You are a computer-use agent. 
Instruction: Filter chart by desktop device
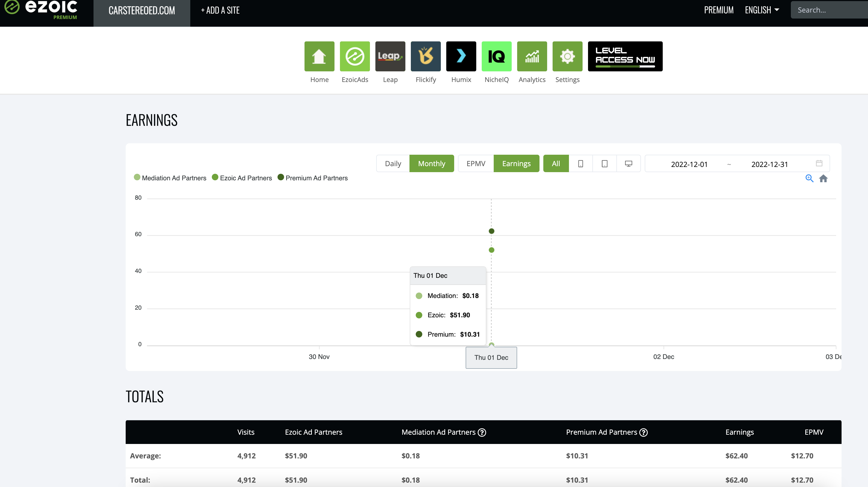point(628,164)
